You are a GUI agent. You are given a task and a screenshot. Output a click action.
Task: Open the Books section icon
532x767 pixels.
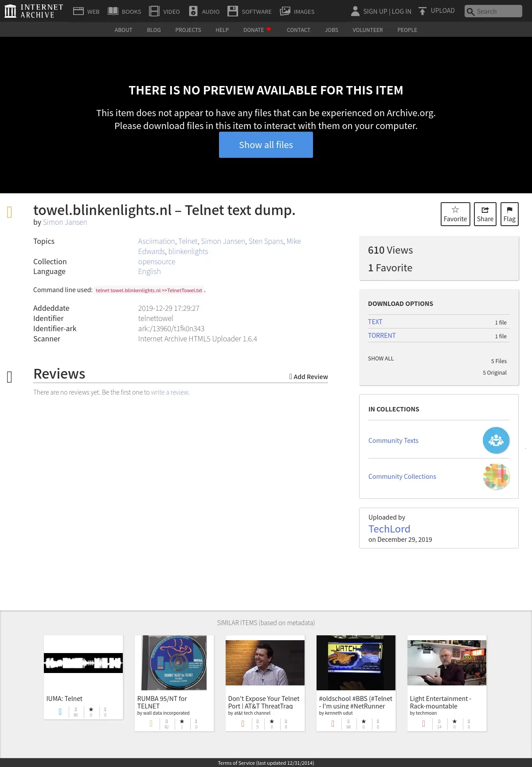pyautogui.click(x=113, y=11)
